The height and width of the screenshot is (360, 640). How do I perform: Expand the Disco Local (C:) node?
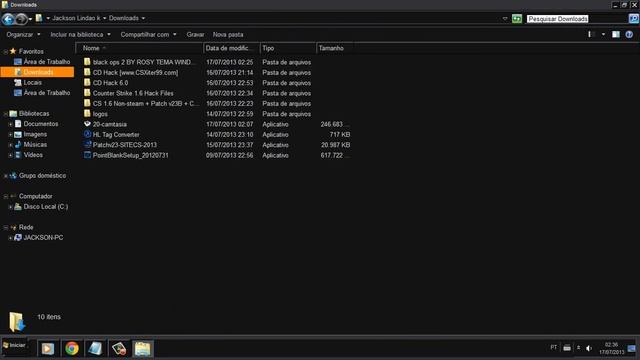pyautogui.click(x=10, y=207)
